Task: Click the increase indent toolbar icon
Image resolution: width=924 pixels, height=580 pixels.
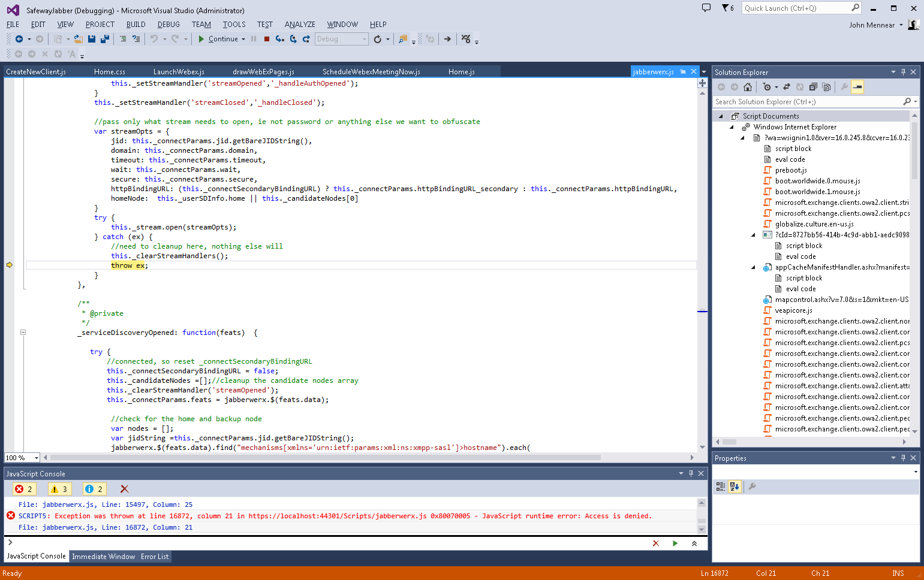Action: click(136, 39)
